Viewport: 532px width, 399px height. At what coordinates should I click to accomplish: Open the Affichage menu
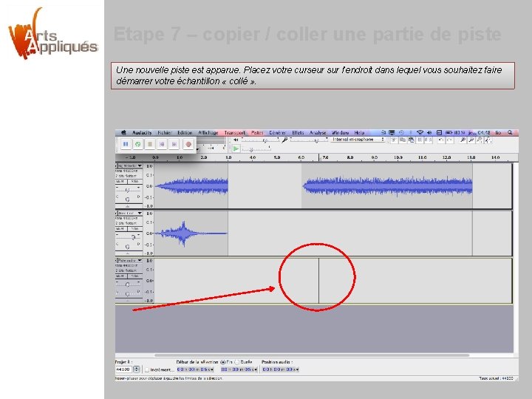coord(208,133)
